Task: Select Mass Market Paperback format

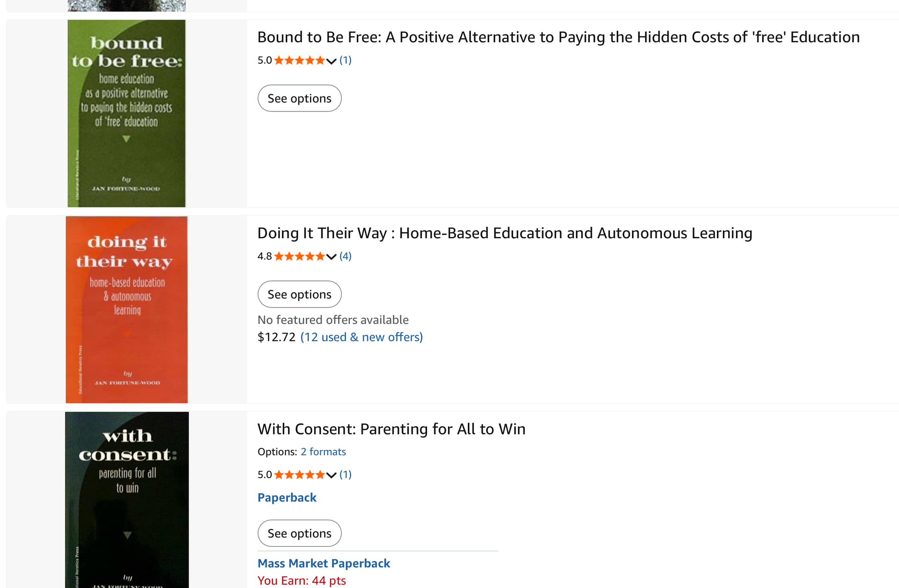Action: pos(324,563)
